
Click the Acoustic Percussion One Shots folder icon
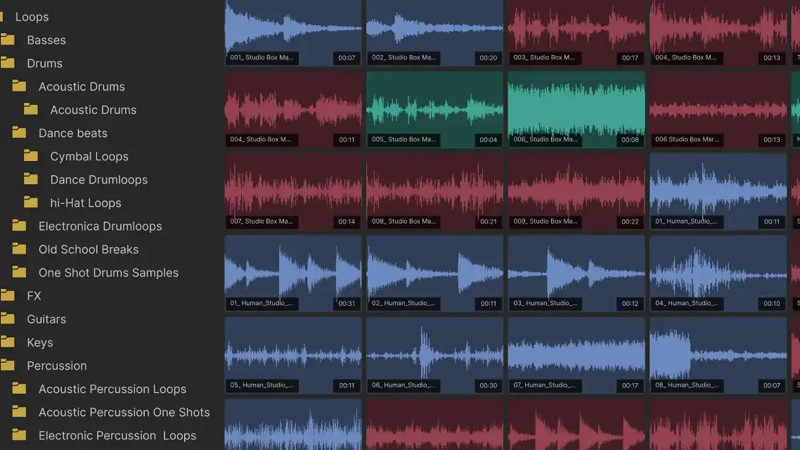click(19, 412)
